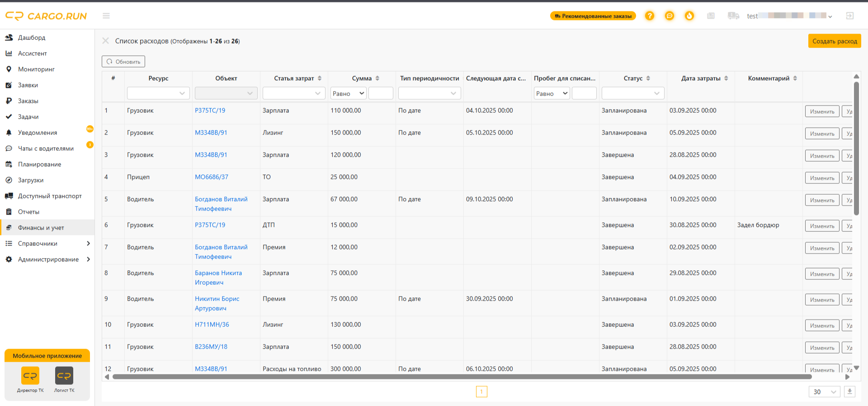Viewport: 868px width, 406px height.
Task: Click Рекомендованные заказы button
Action: [593, 16]
